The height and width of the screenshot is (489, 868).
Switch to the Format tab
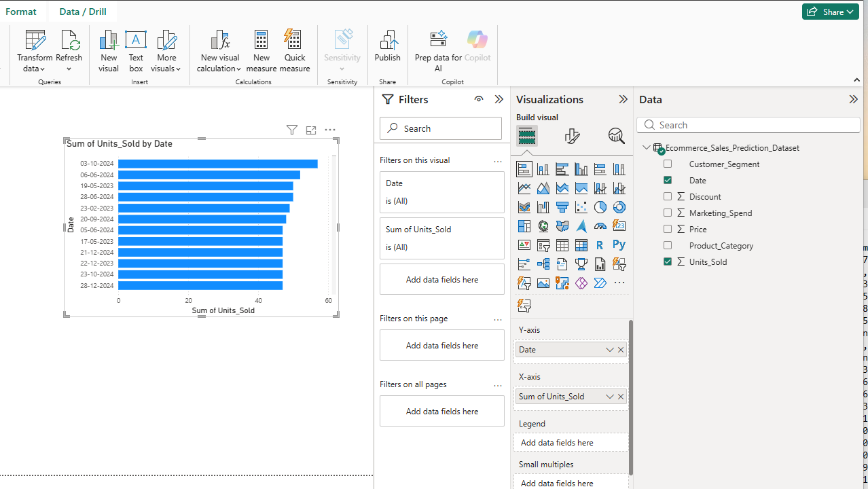(21, 11)
